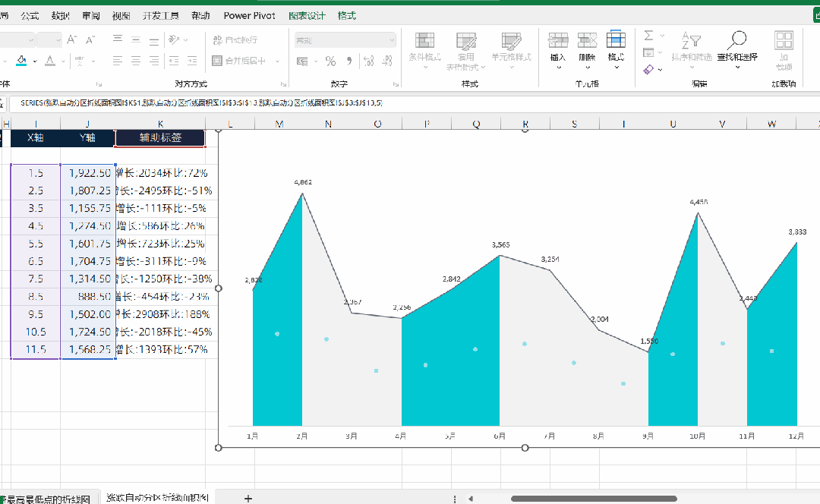
Task: Decrease decimal places
Action: point(387,61)
